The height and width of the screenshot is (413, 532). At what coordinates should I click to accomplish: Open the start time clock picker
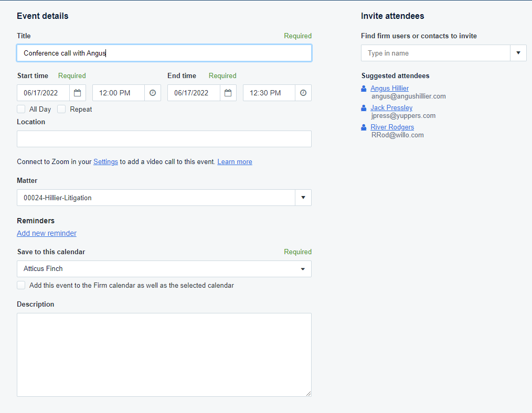click(x=153, y=93)
